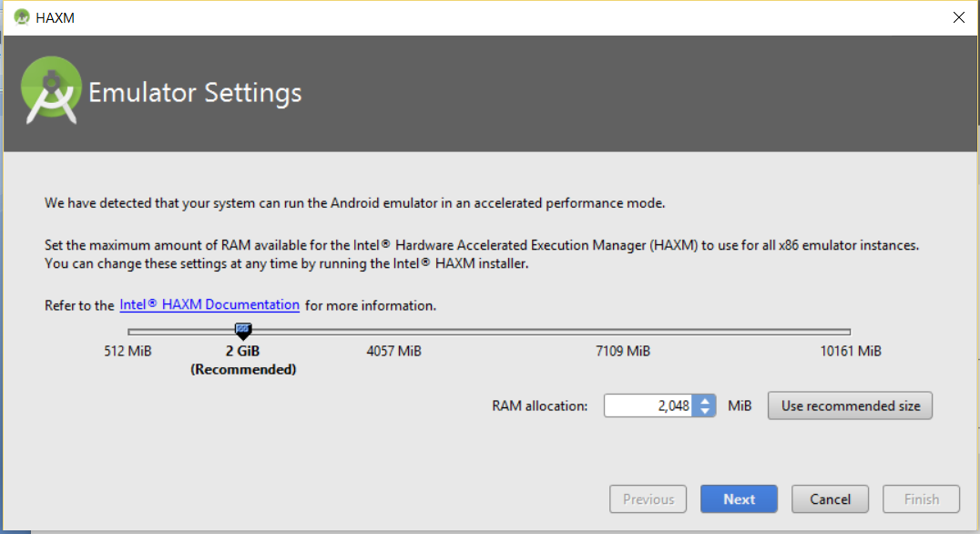Screen dimensions: 980x534
Task: Click the accelerated performance mode message
Action: pos(354,203)
